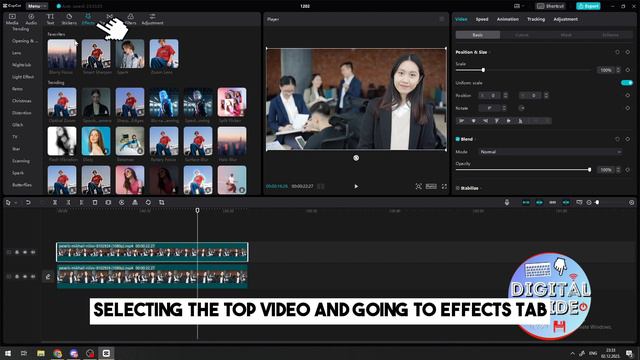This screenshot has height=360, width=640.
Task: Click the Opacity percentage stepper arrows
Action: pyautogui.click(x=618, y=170)
